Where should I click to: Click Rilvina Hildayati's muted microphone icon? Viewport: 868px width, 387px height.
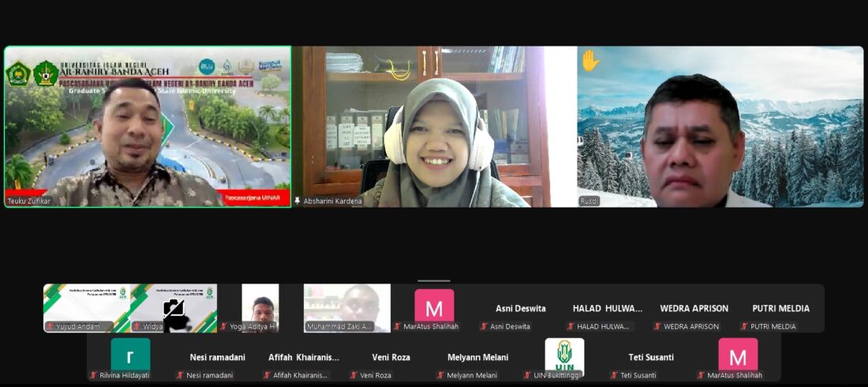tap(93, 375)
